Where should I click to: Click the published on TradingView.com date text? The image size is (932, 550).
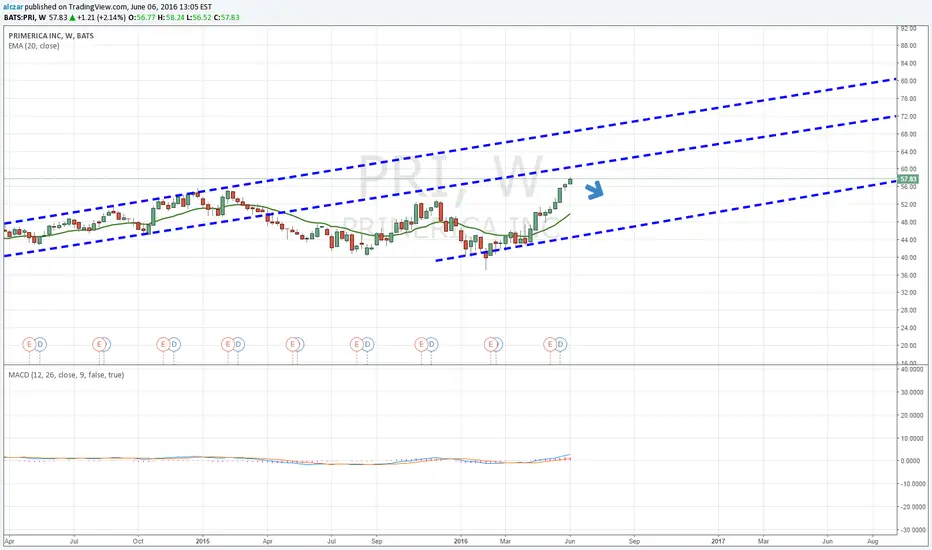(x=118, y=7)
